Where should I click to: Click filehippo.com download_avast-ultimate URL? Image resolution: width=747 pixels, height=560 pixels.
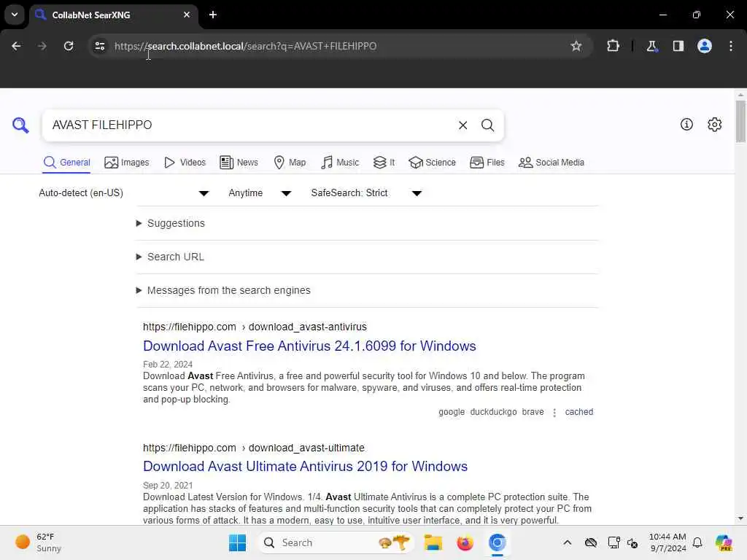point(253,448)
